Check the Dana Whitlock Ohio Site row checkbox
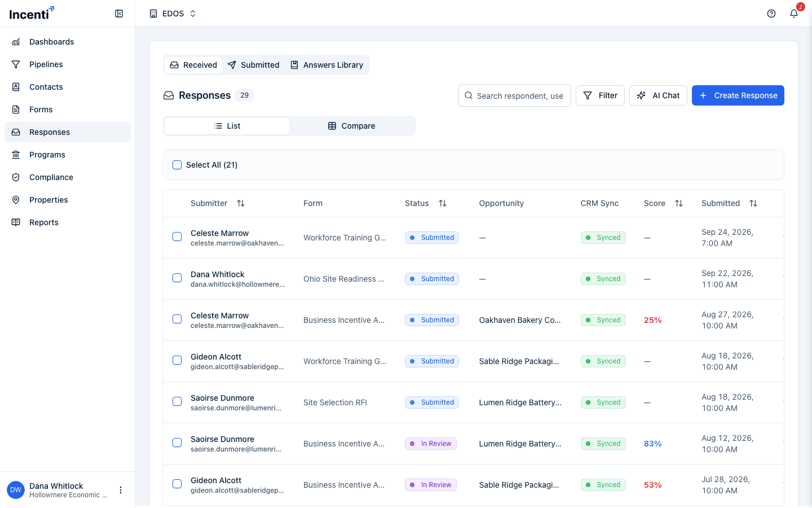The width and height of the screenshot is (812, 508). (177, 278)
